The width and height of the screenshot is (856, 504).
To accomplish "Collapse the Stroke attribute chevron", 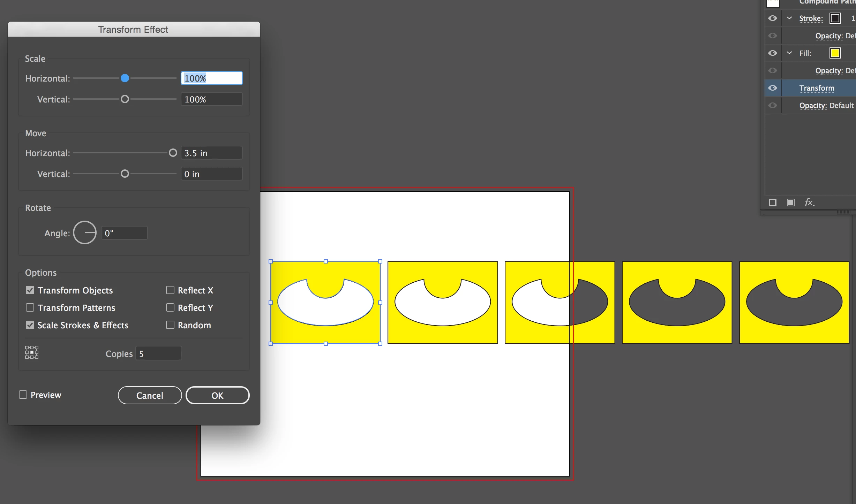I will click(789, 18).
